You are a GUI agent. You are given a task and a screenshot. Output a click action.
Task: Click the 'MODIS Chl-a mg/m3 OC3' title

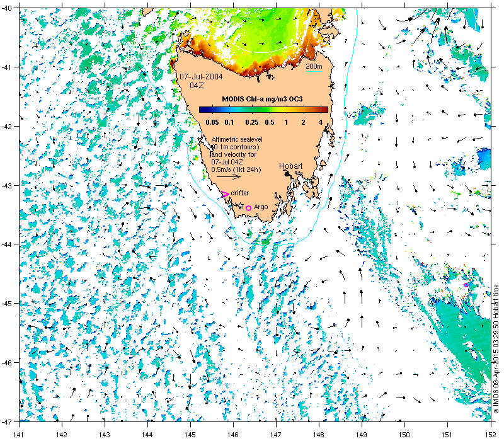pyautogui.click(x=262, y=99)
